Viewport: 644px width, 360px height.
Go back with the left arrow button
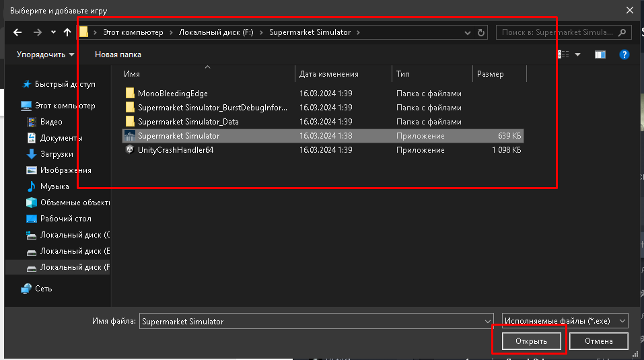tap(17, 32)
